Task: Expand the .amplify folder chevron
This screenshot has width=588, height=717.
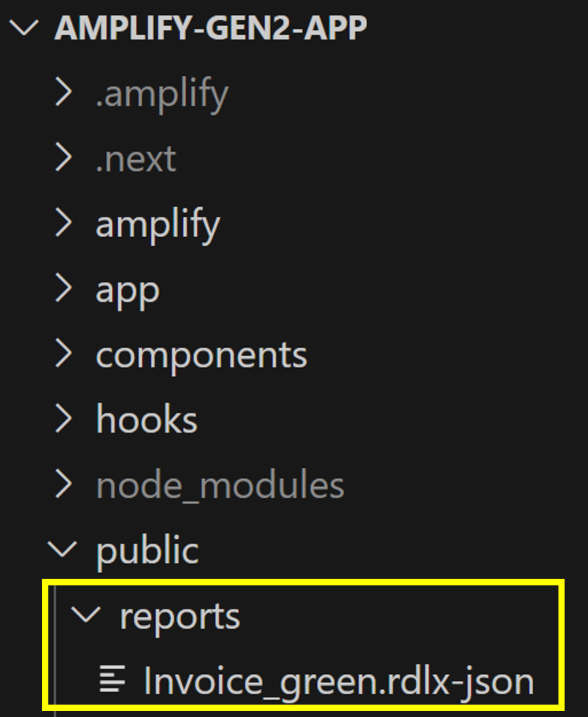Action: pos(63,92)
